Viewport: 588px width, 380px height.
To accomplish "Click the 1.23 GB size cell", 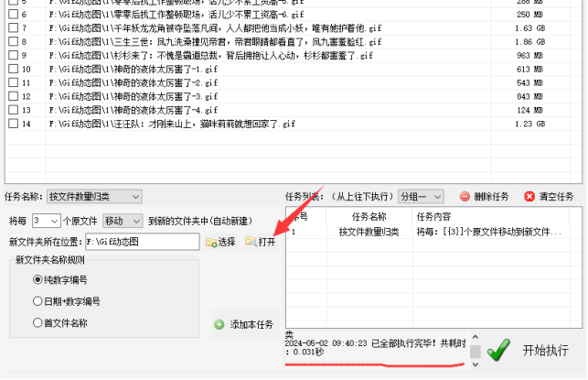I will coord(529,124).
